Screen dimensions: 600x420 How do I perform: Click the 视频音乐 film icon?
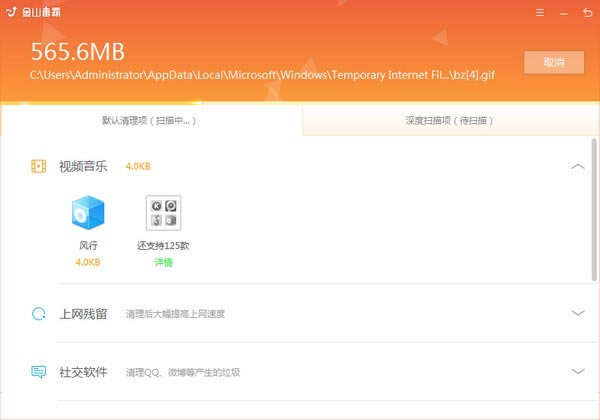tap(39, 166)
